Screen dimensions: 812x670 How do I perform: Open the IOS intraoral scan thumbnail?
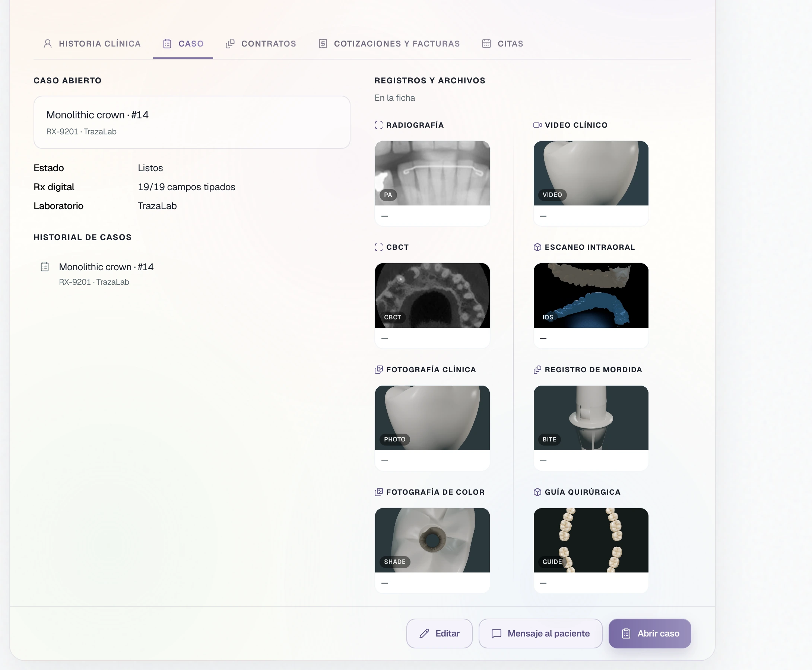coord(591,296)
